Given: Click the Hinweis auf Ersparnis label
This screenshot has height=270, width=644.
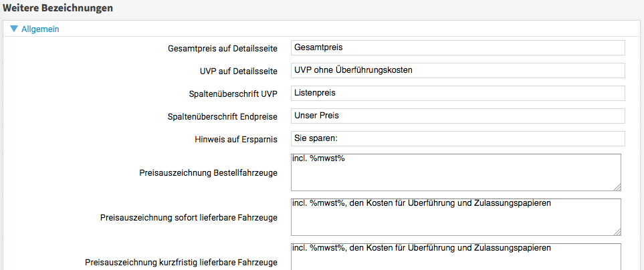Looking at the screenshot, I should 235,140.
